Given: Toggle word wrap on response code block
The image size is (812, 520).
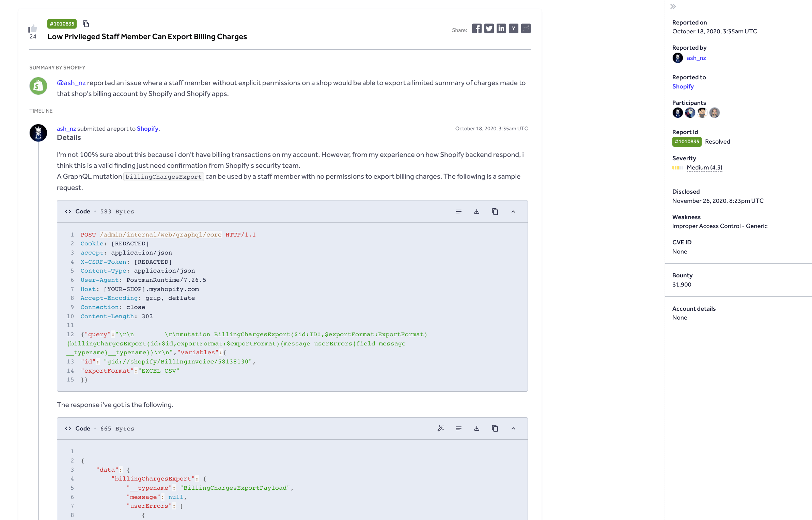Looking at the screenshot, I should [458, 428].
